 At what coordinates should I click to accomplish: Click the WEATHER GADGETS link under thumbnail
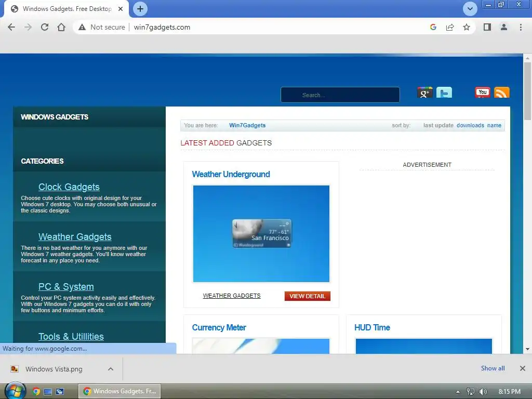(232, 296)
